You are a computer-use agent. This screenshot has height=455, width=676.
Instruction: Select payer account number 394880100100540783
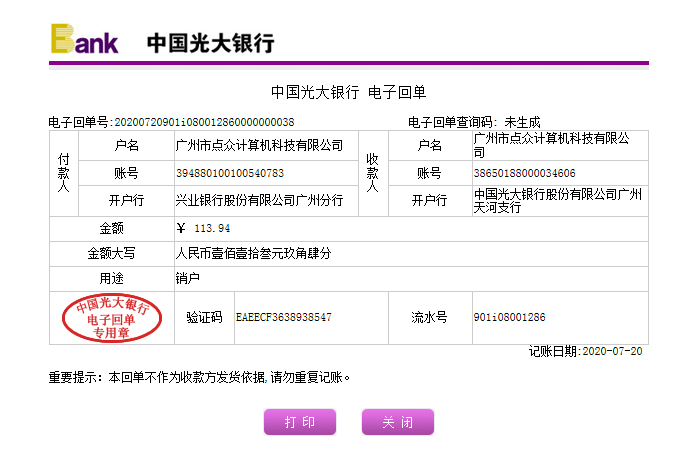click(230, 173)
